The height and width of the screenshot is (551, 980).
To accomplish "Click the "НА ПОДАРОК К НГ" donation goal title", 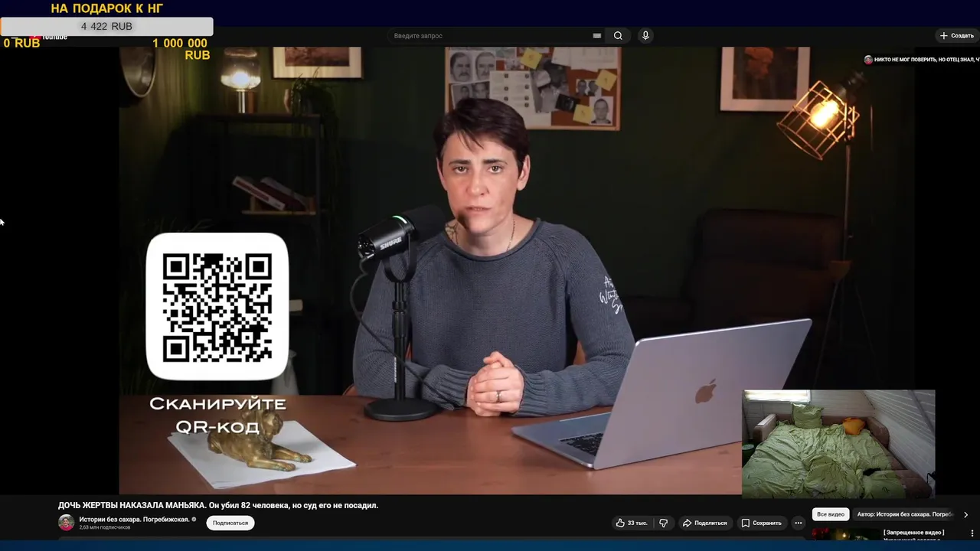I will [x=106, y=8].
